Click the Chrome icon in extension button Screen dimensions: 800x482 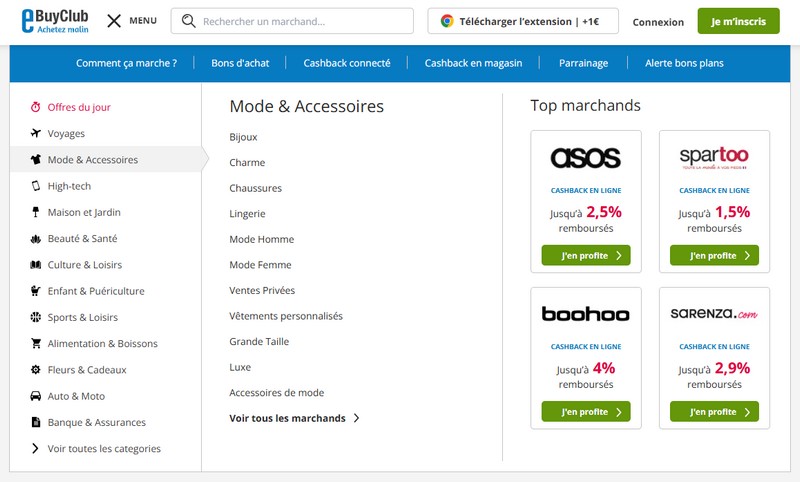447,21
